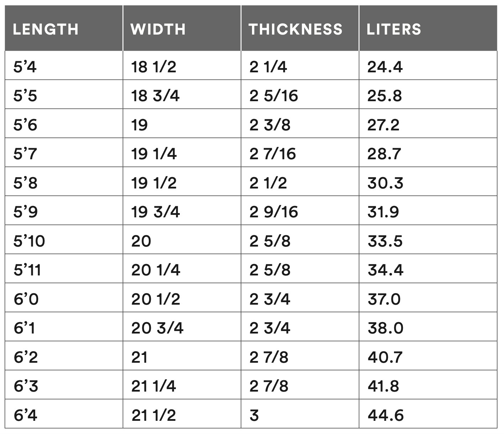504x434 pixels.
Task: Select the 19 3/4 width cell
Action: [156, 212]
